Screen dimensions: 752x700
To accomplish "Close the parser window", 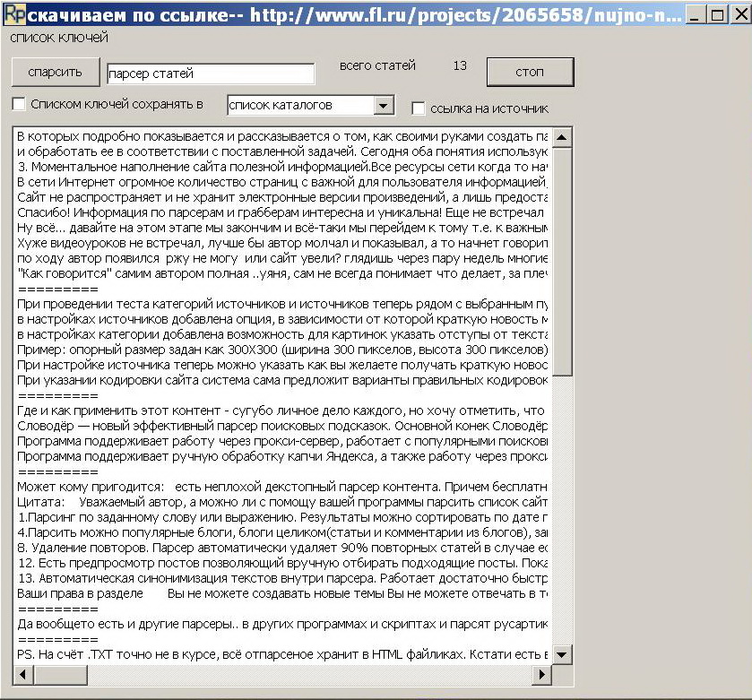I will tap(740, 15).
